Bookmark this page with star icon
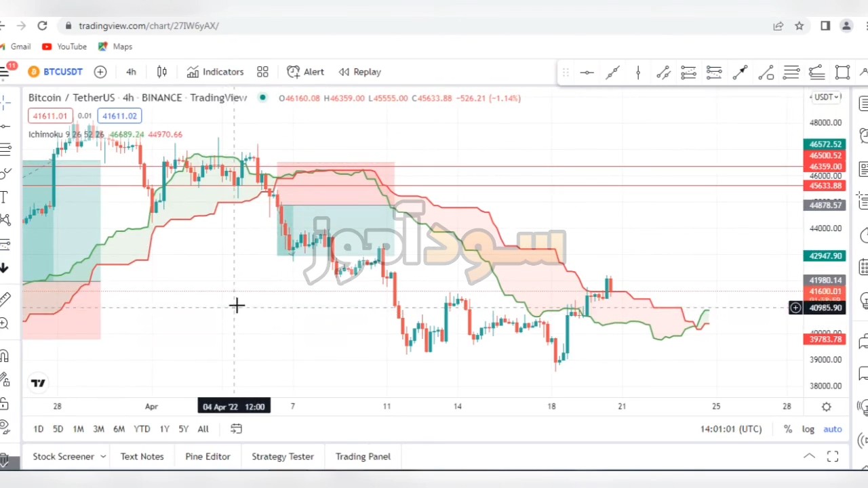Screen dimensions: 868x488 [x=800, y=26]
